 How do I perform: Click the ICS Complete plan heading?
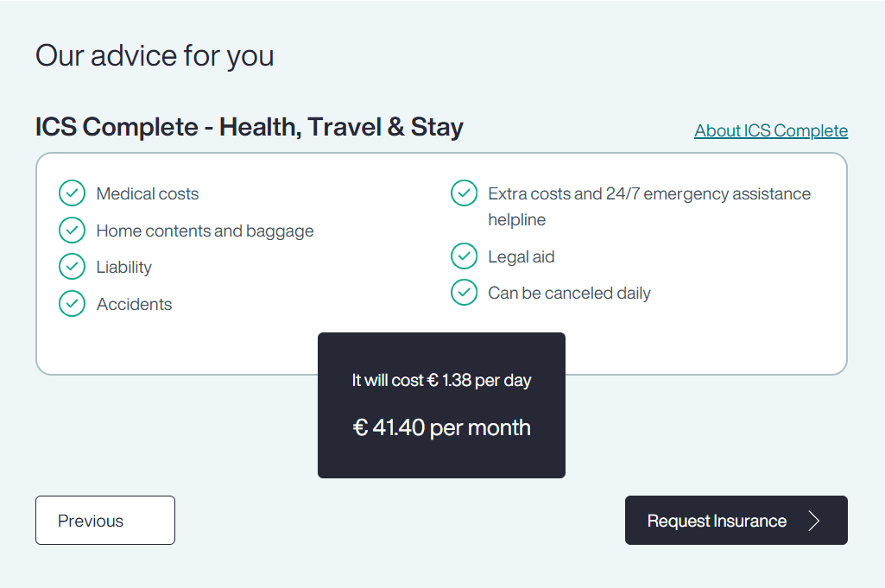[x=249, y=126]
